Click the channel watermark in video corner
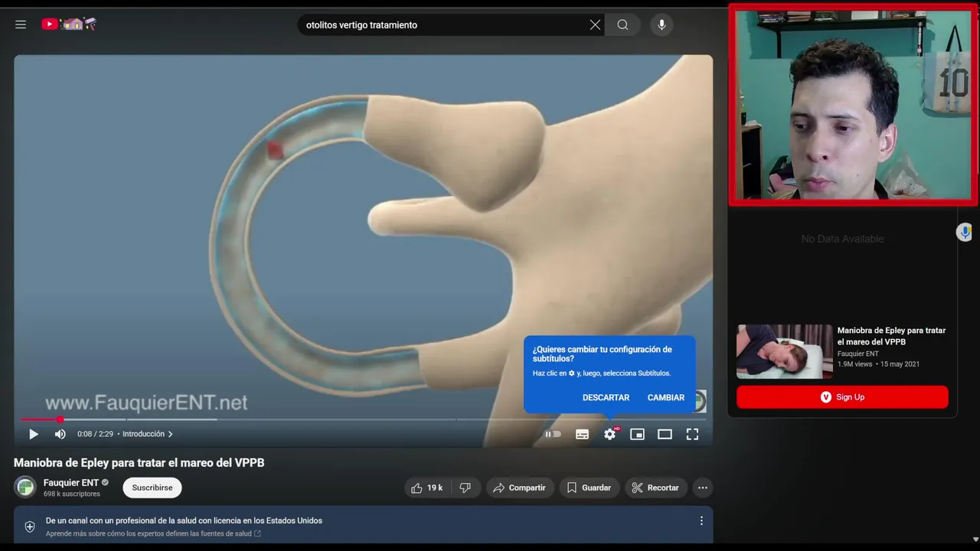This screenshot has height=551, width=980. coord(698,401)
